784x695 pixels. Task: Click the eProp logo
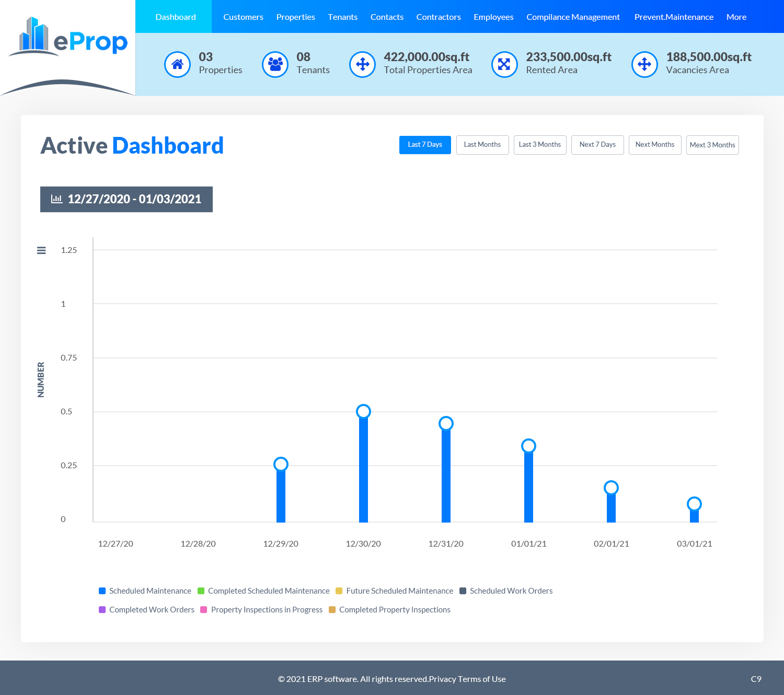[68, 36]
